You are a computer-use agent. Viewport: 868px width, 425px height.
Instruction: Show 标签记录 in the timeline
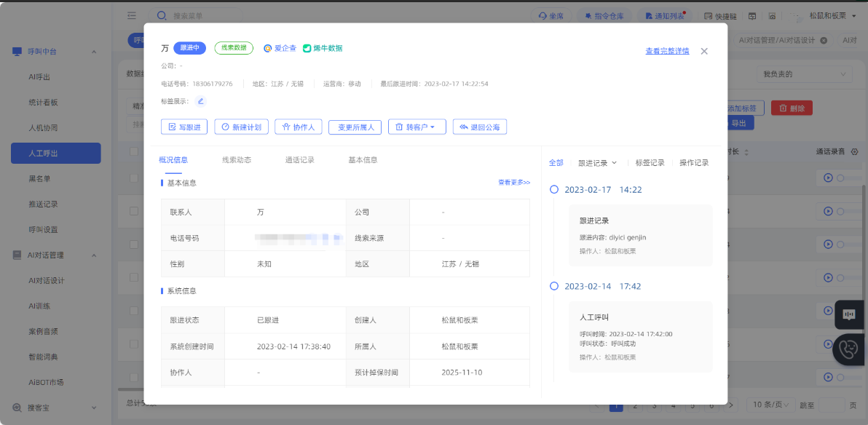pos(650,163)
